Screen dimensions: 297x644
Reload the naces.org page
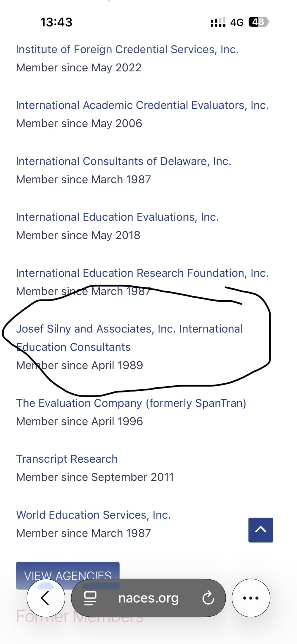click(x=208, y=598)
